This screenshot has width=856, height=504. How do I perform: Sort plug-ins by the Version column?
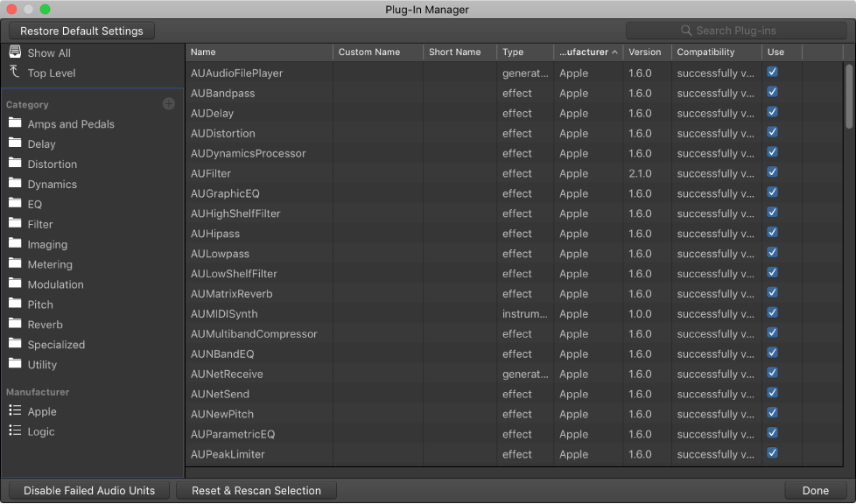click(x=644, y=52)
